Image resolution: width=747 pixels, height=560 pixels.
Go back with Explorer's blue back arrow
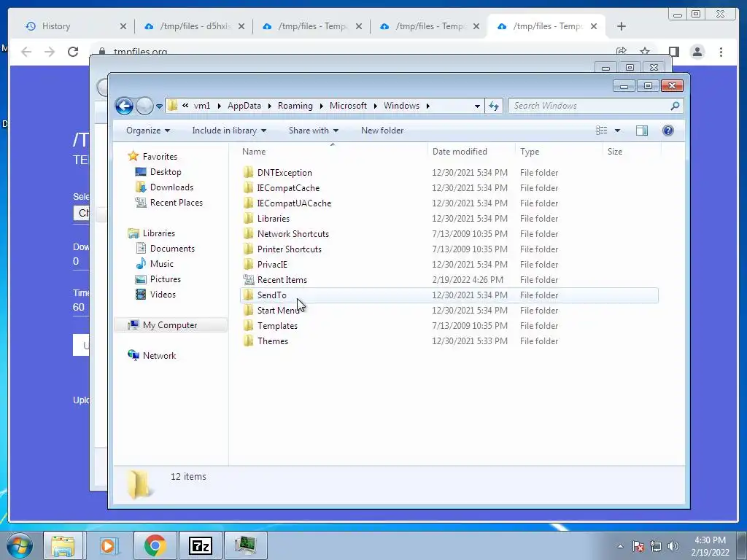(124, 106)
